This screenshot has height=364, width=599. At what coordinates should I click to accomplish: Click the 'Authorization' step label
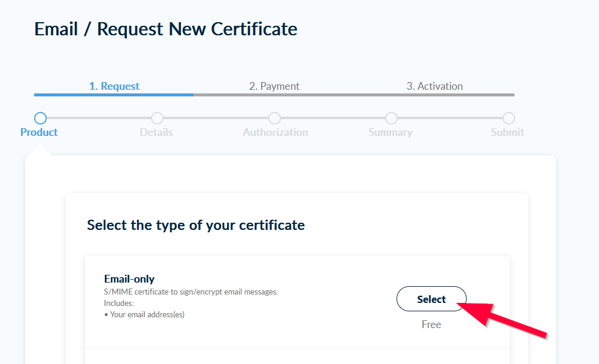276,132
